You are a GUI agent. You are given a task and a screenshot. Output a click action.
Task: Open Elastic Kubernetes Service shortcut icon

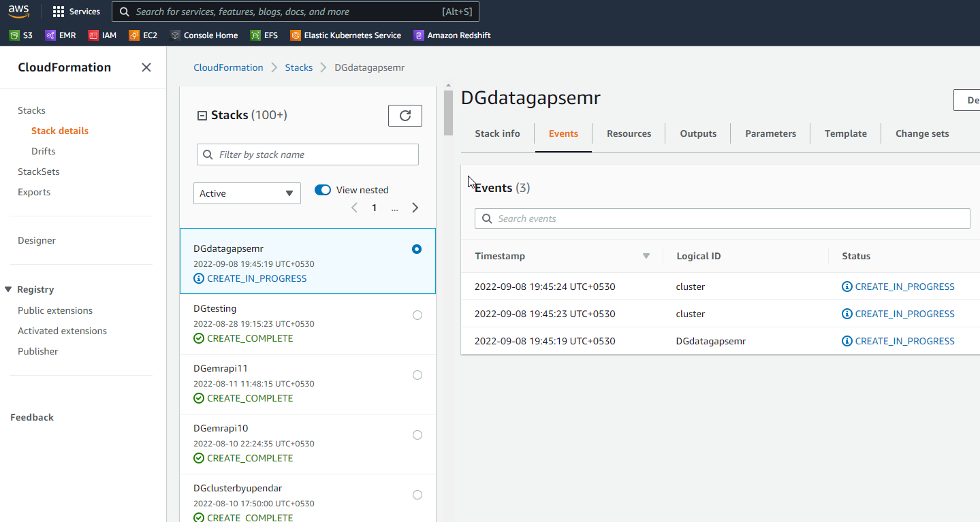tap(295, 35)
